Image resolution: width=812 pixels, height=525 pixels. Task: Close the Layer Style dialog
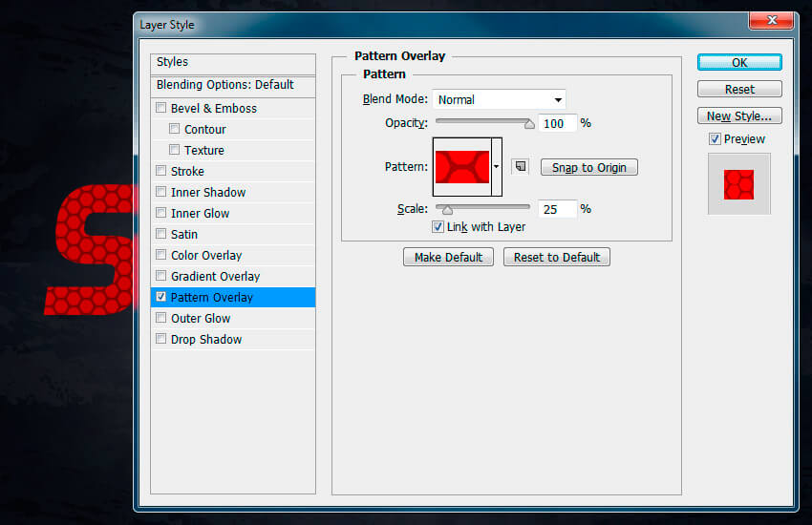click(x=771, y=20)
